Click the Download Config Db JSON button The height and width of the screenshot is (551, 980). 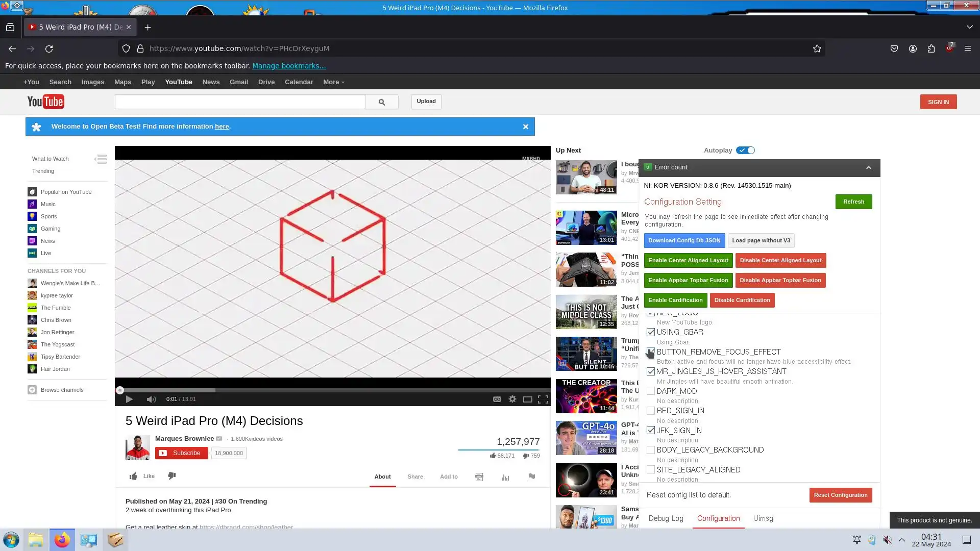(x=684, y=240)
